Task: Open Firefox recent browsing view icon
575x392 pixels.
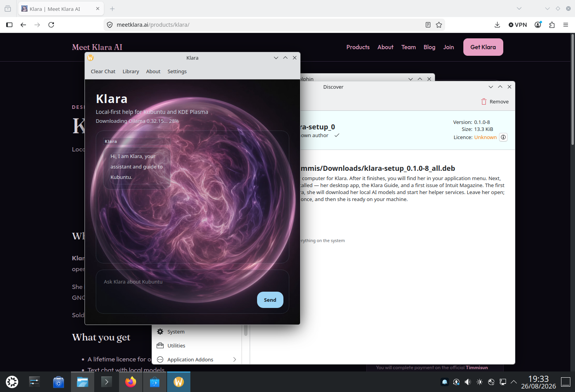Action: tap(8, 9)
